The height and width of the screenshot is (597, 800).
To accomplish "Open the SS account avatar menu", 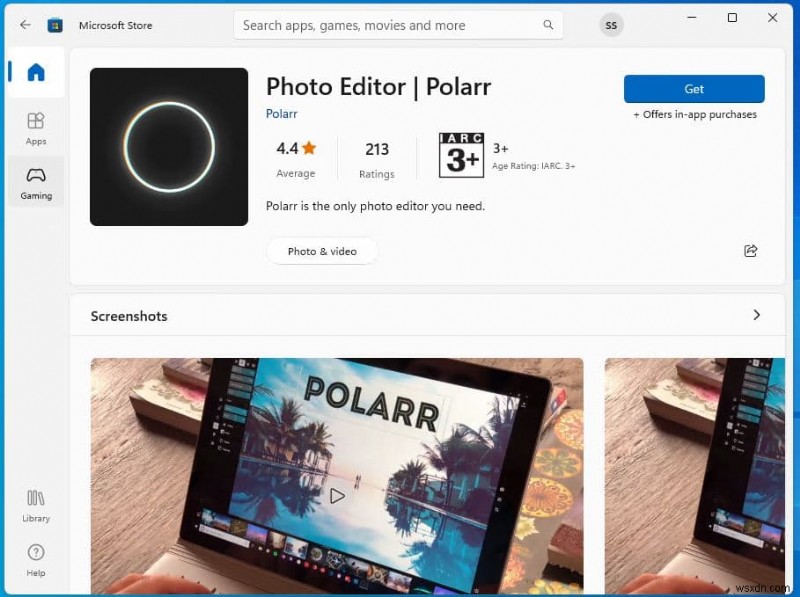I will (610, 25).
